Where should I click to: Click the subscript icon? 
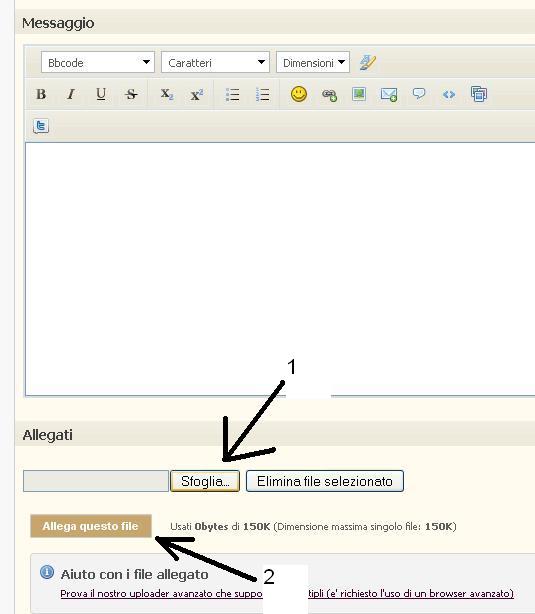pyautogui.click(x=167, y=94)
